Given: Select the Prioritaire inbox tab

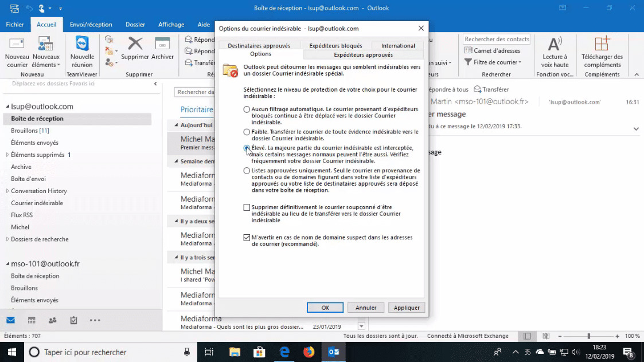Looking at the screenshot, I should 197,109.
